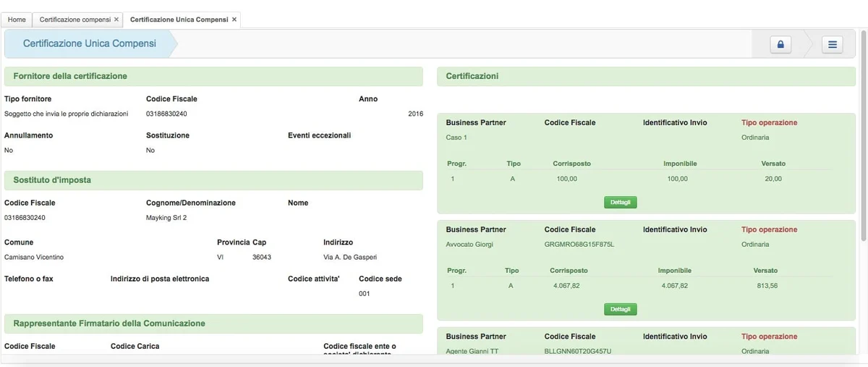
Task: Click the Comune value Camisano Vicentino
Action: tap(34, 257)
